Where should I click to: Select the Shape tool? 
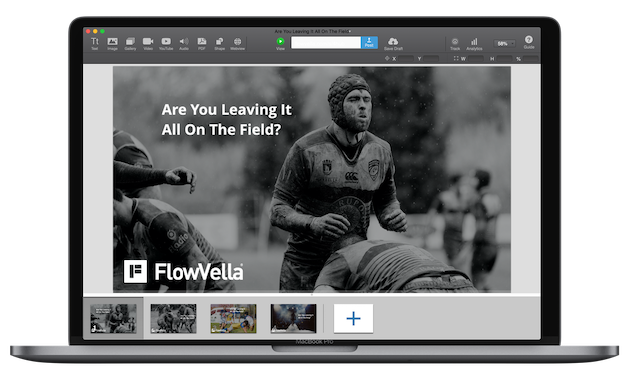[x=219, y=43]
